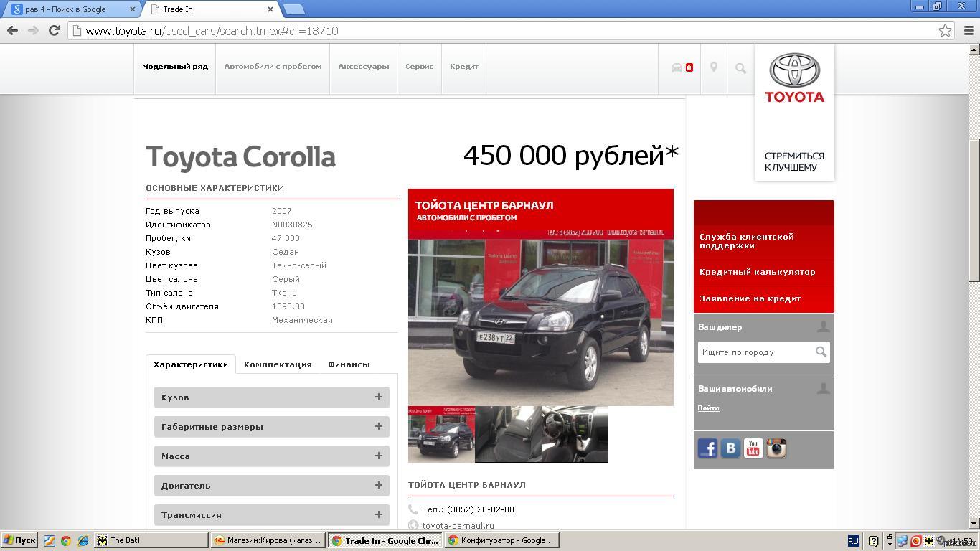Expand the Кузов section
980x551 pixels.
272,397
